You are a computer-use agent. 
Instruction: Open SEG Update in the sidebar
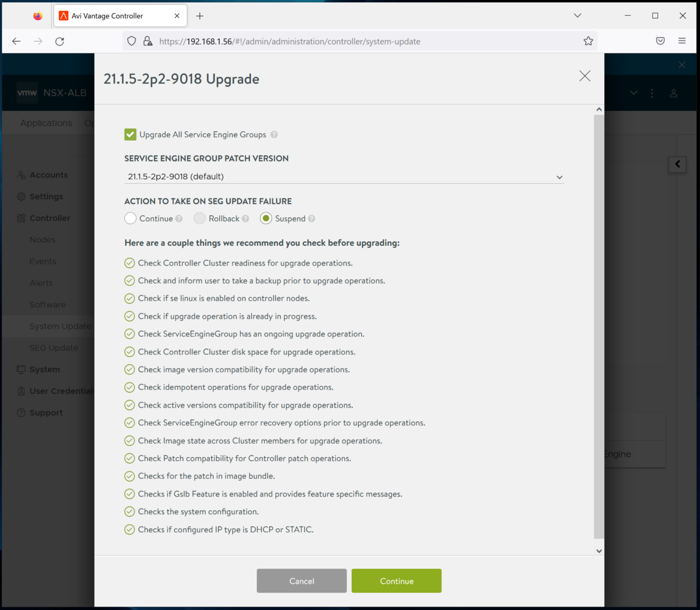pos(54,348)
